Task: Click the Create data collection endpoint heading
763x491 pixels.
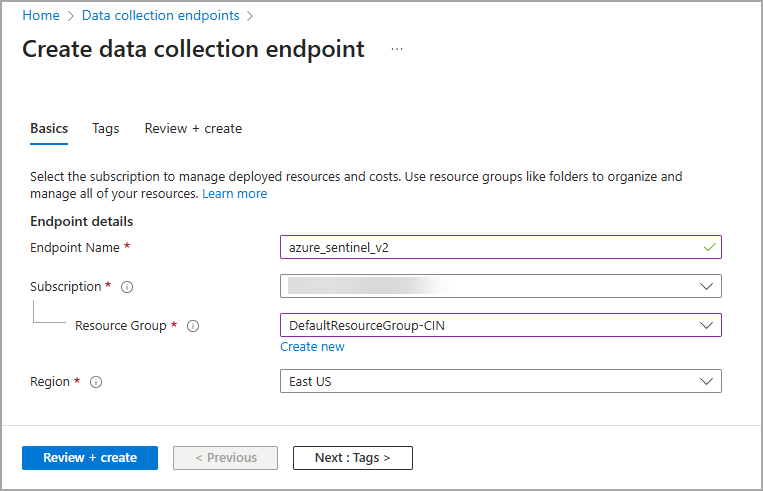Action: click(193, 49)
